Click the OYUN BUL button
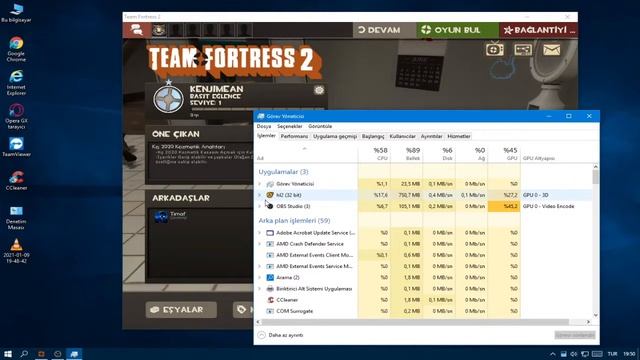The image size is (640, 360). click(457, 30)
